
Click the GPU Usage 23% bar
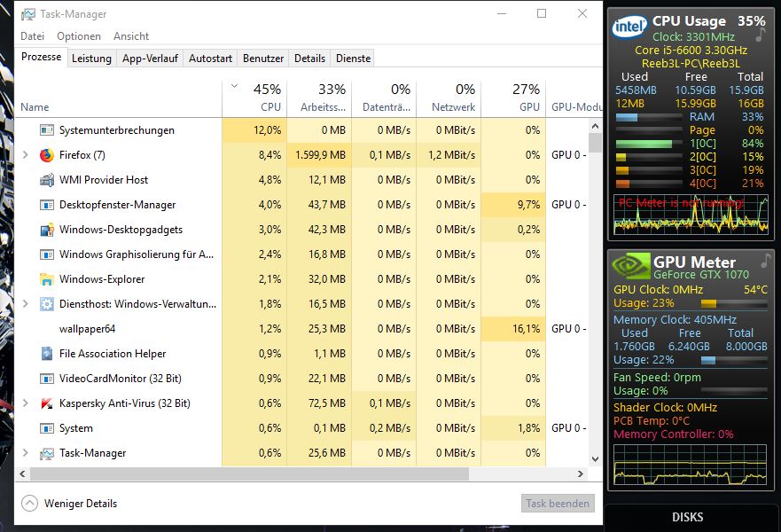(734, 303)
